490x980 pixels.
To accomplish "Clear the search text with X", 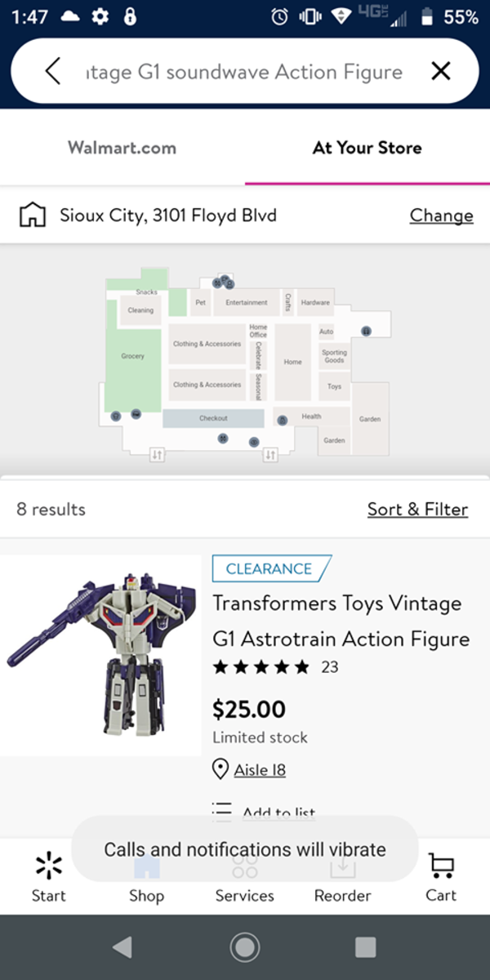I will pyautogui.click(x=440, y=72).
